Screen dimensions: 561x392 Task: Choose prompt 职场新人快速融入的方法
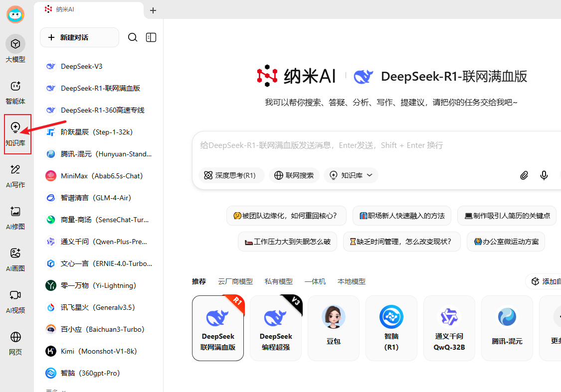click(x=402, y=216)
